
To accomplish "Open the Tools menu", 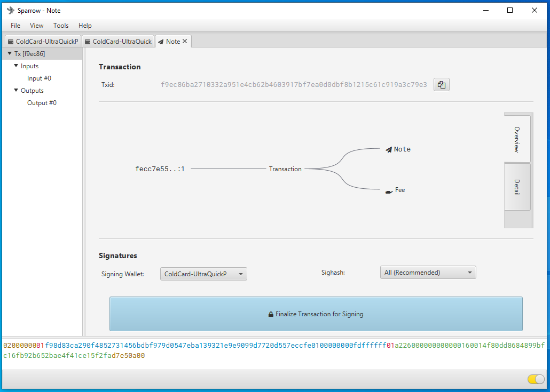I will click(x=61, y=25).
